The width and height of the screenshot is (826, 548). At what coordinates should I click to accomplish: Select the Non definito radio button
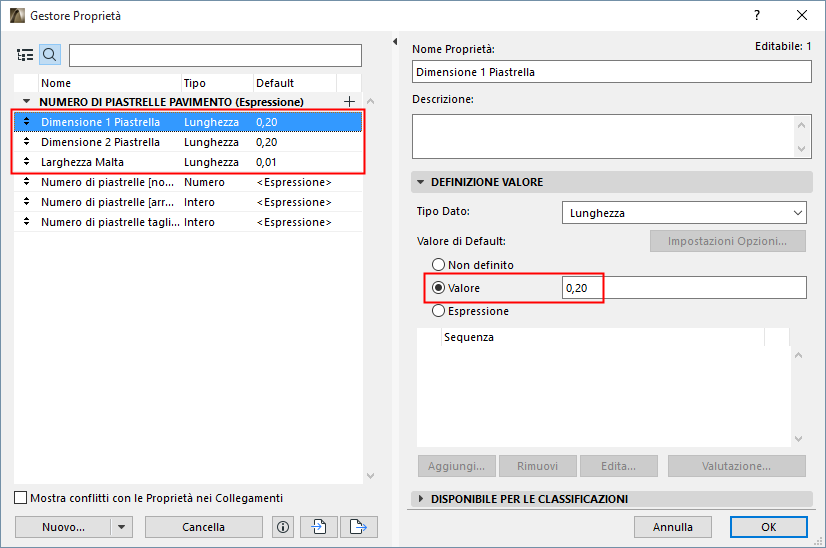coord(438,265)
